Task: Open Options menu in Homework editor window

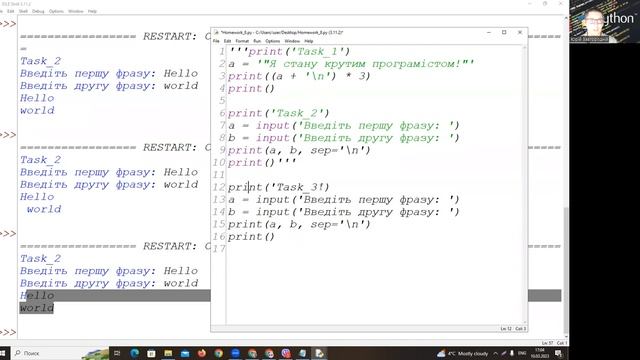Action: click(272, 41)
